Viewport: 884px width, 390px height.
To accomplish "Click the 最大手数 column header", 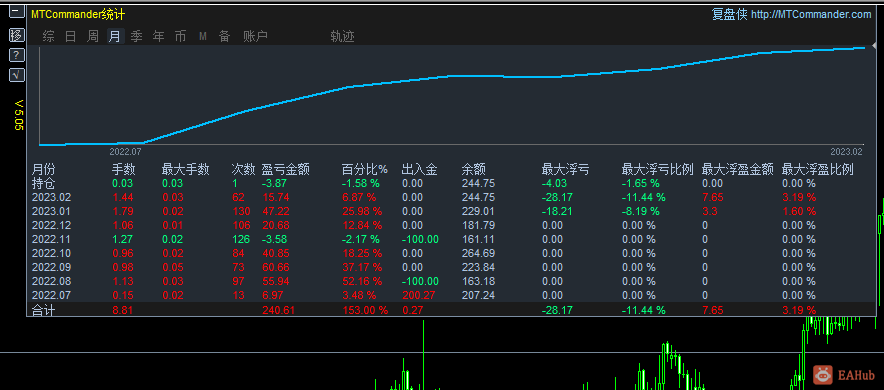I will [185, 170].
